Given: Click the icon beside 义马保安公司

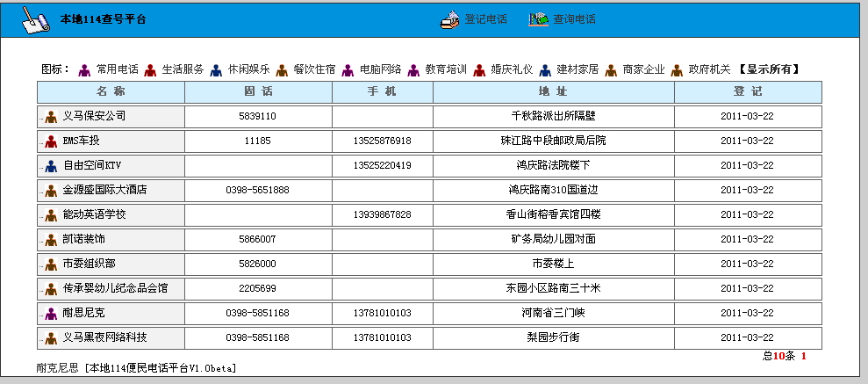Looking at the screenshot, I should coord(52,117).
